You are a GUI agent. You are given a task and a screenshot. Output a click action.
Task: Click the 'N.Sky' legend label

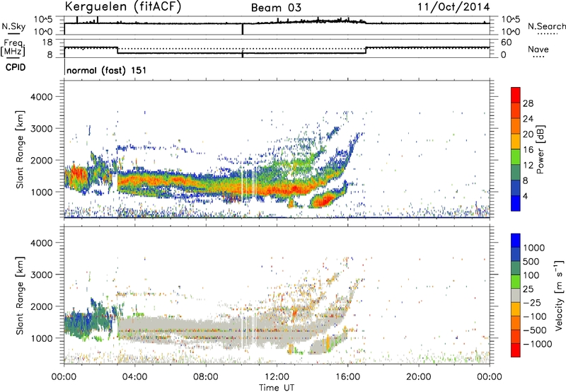[13, 26]
